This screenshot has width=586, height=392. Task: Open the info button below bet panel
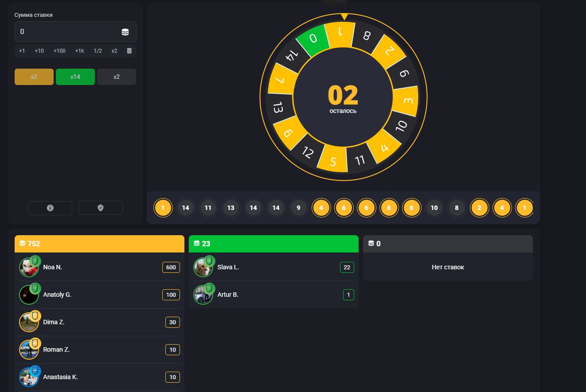tap(50, 208)
